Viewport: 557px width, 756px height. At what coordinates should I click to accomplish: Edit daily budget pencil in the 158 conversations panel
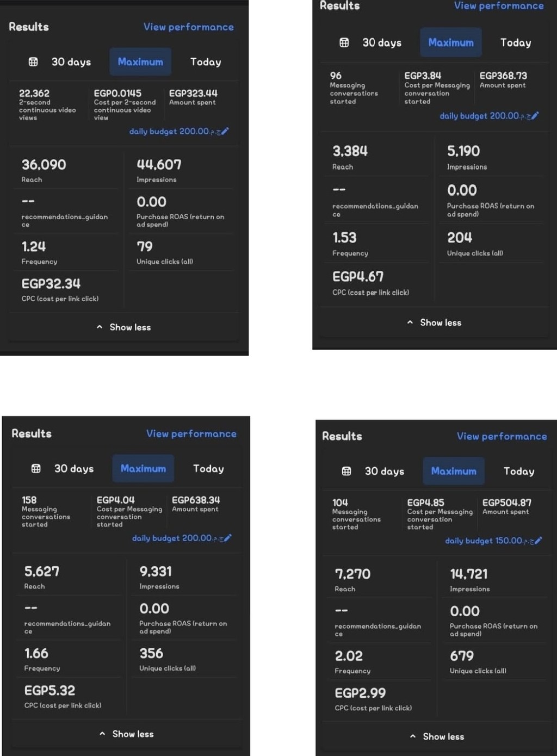click(x=228, y=538)
